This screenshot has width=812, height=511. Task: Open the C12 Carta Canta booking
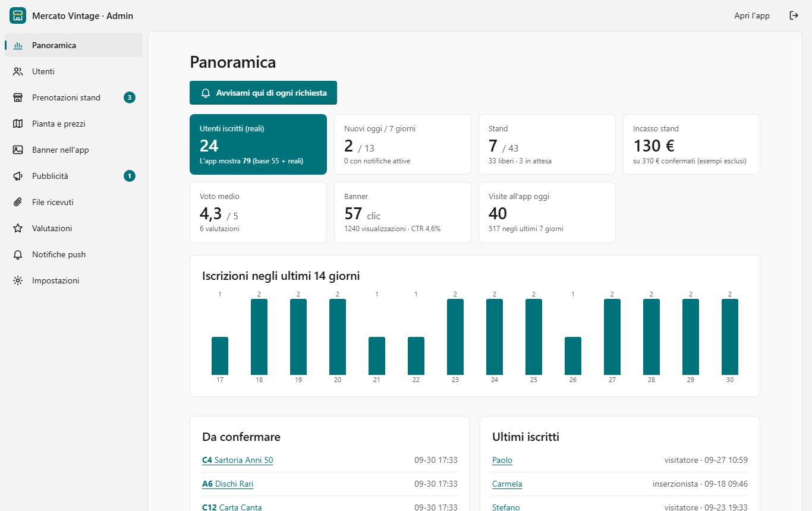point(232,507)
